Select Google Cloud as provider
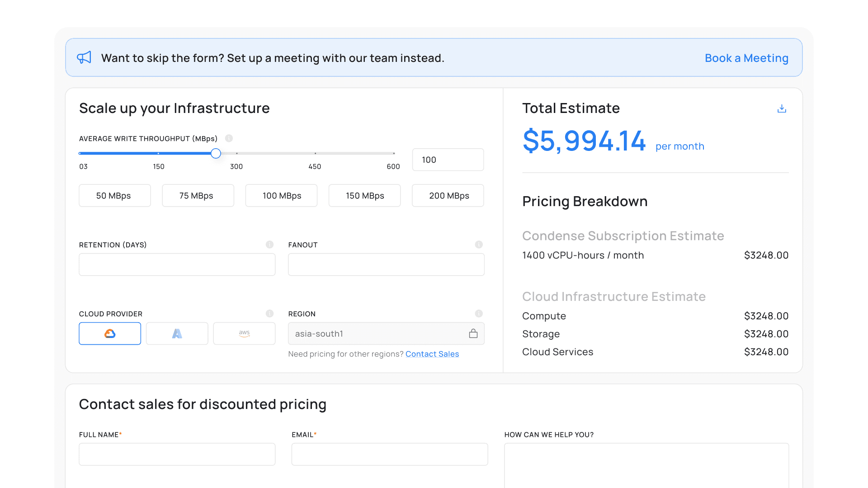 point(110,333)
